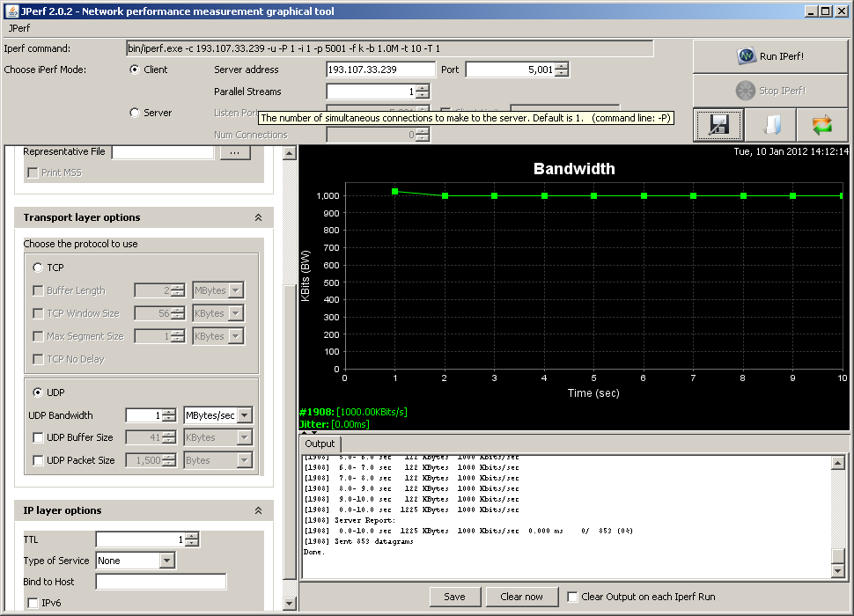This screenshot has height=616, width=854.
Task: Enable the UDP Buffer Size checkbox
Action: [38, 437]
